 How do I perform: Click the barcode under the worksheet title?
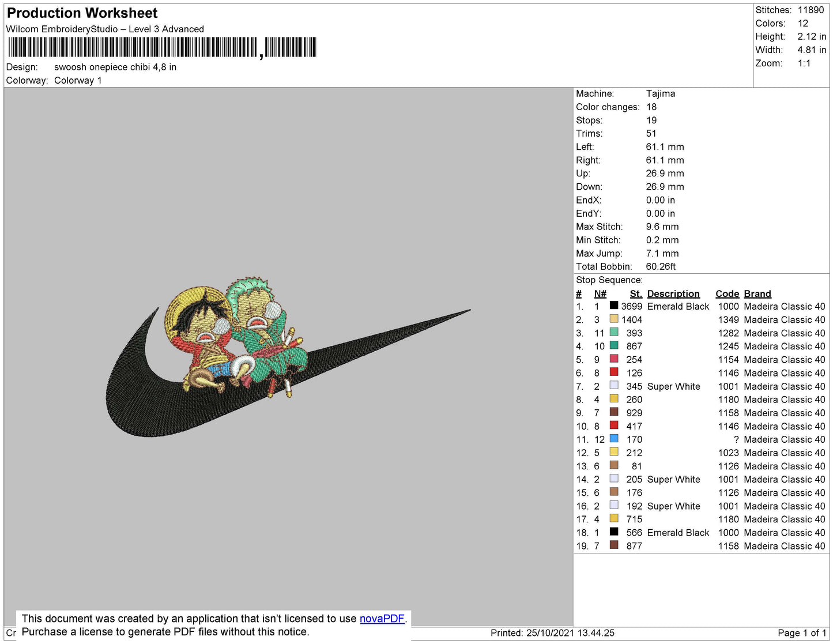click(162, 47)
